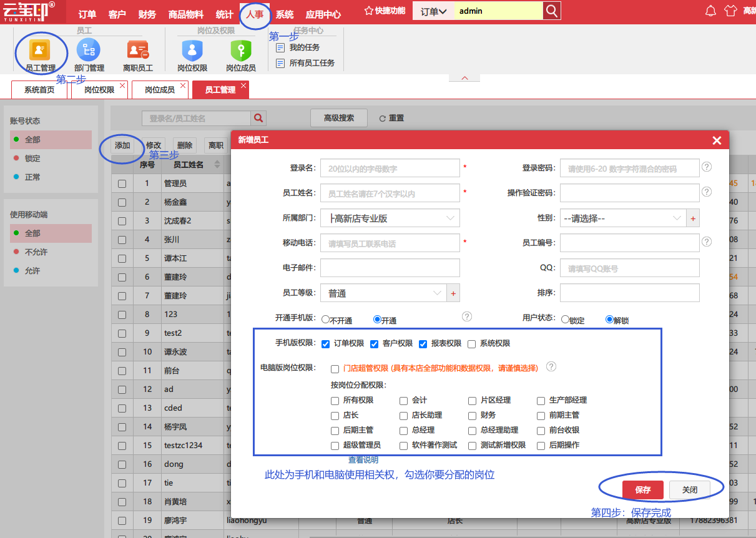The height and width of the screenshot is (538, 756).
Task: Sort by the 员工姓名 column arrows
Action: [x=217, y=165]
